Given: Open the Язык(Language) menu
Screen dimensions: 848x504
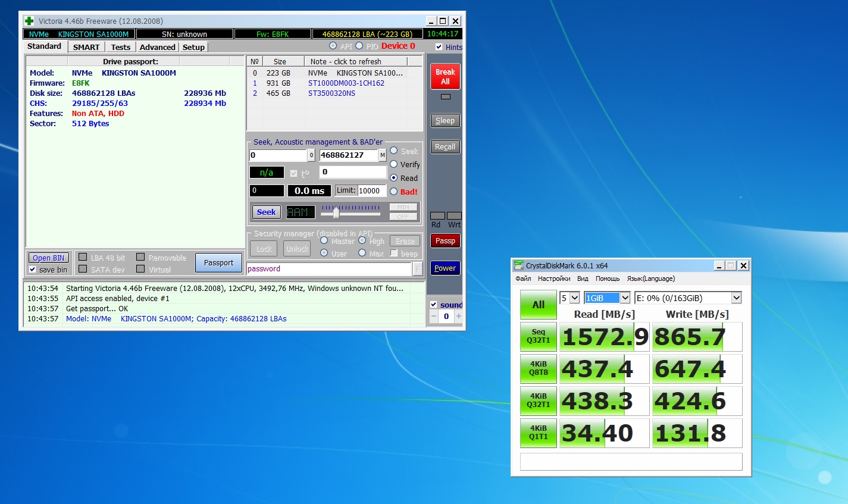Looking at the screenshot, I should tap(650, 278).
